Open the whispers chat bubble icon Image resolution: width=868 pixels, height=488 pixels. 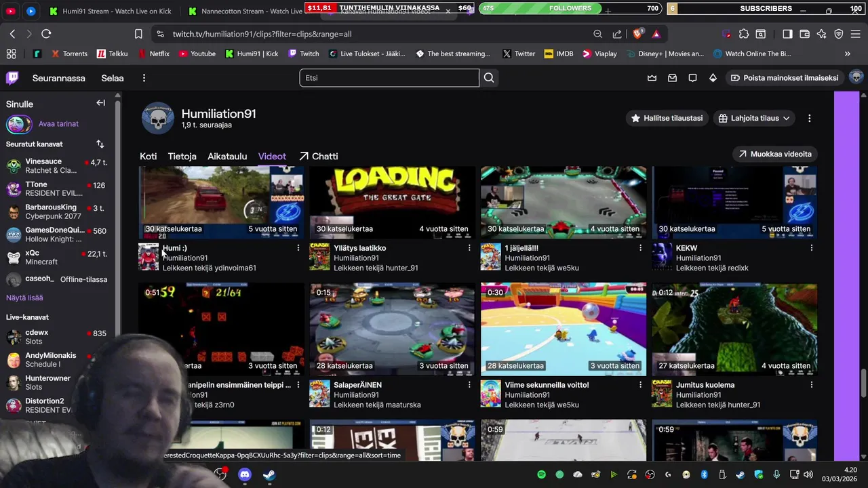tap(692, 78)
